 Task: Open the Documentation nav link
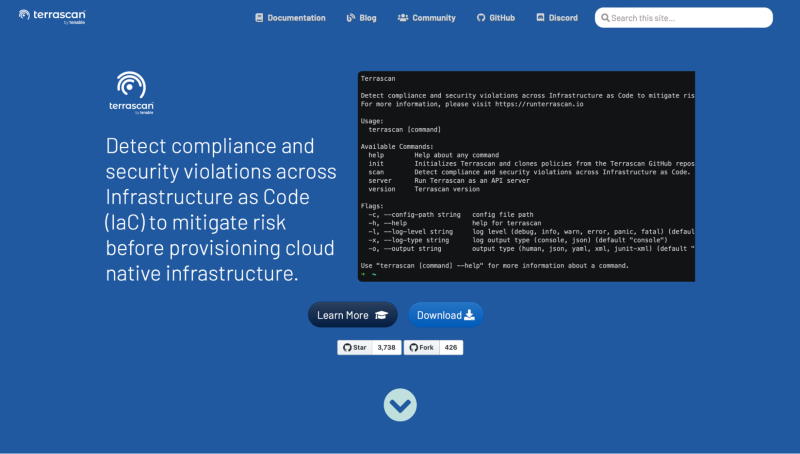[x=290, y=18]
